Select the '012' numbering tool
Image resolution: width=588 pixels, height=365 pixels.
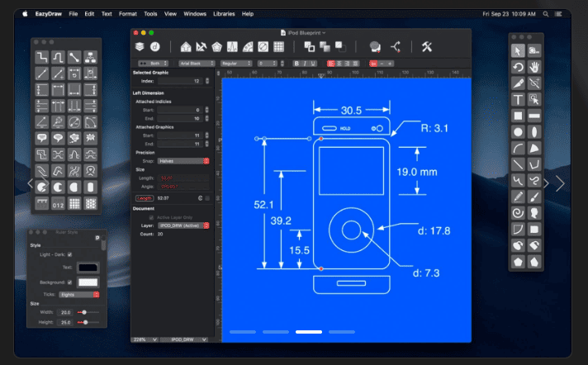point(58,203)
